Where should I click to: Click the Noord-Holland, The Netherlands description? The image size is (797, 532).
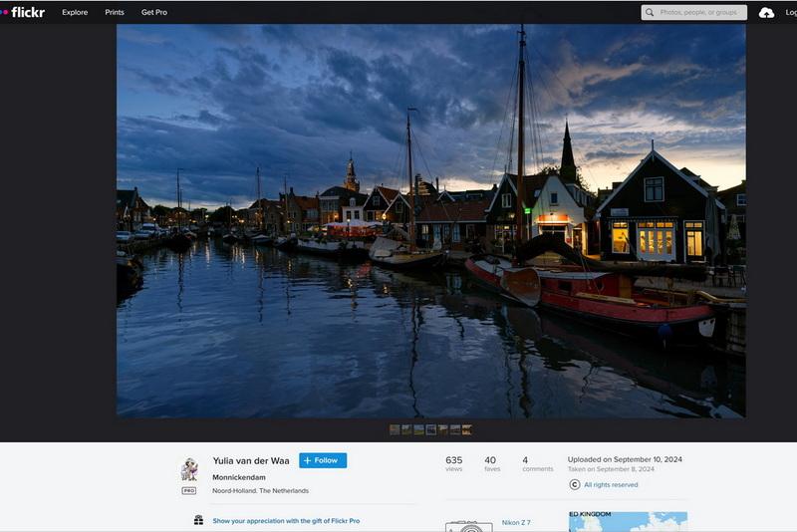click(260, 491)
